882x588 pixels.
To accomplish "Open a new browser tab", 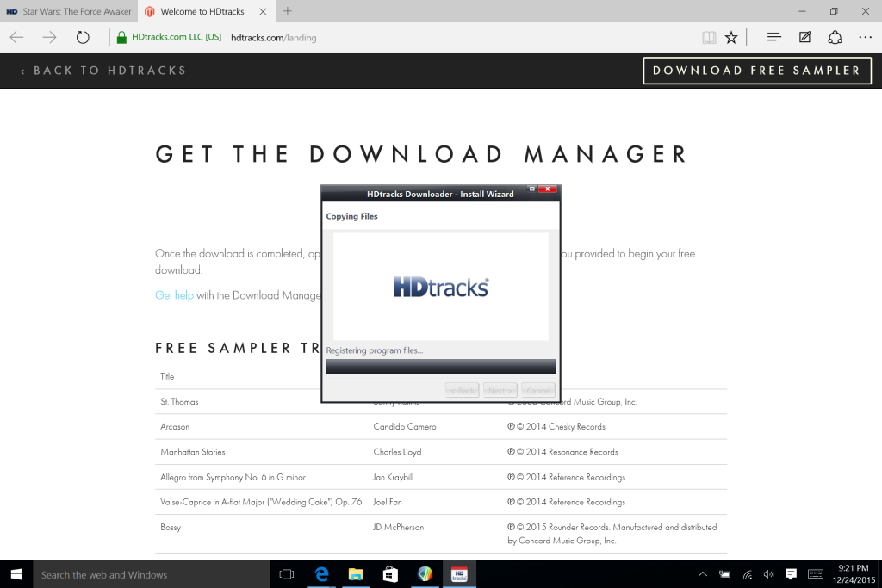I will click(288, 11).
